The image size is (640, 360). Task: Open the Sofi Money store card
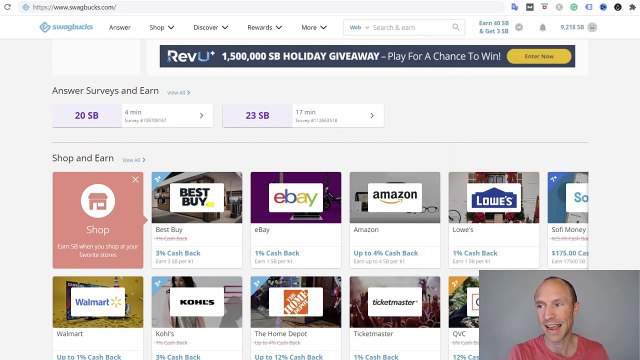pyautogui.click(x=568, y=220)
